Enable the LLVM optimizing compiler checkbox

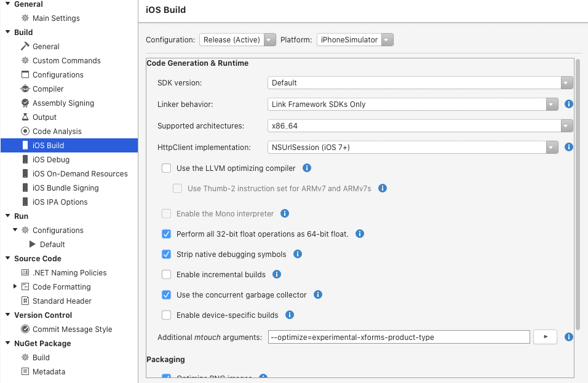(166, 168)
